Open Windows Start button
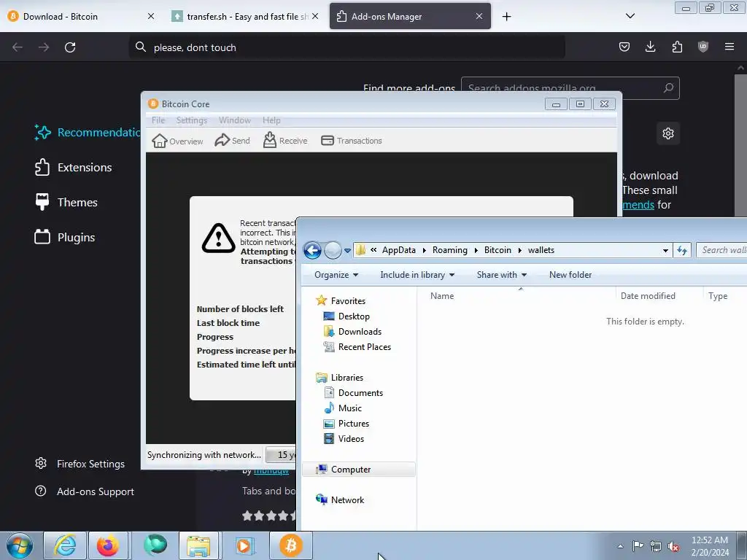 pos(20,545)
